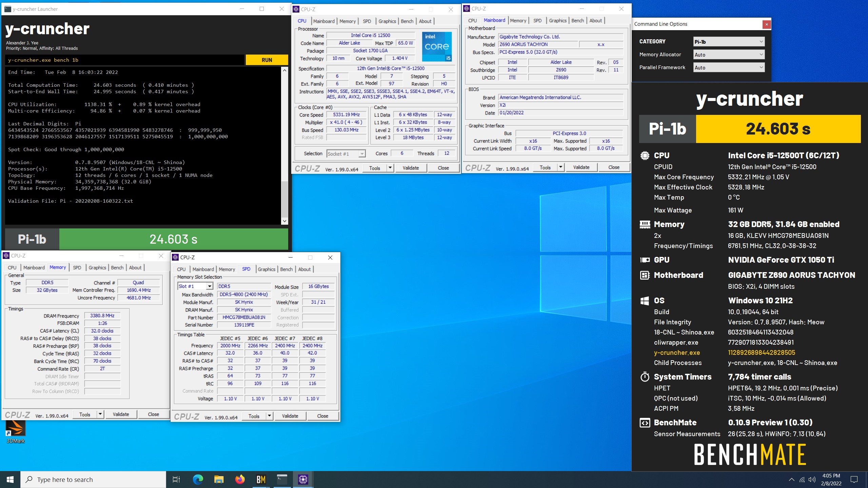The height and width of the screenshot is (488, 868).
Task: Launch Microsoft Edge from the taskbar
Action: [x=198, y=480]
